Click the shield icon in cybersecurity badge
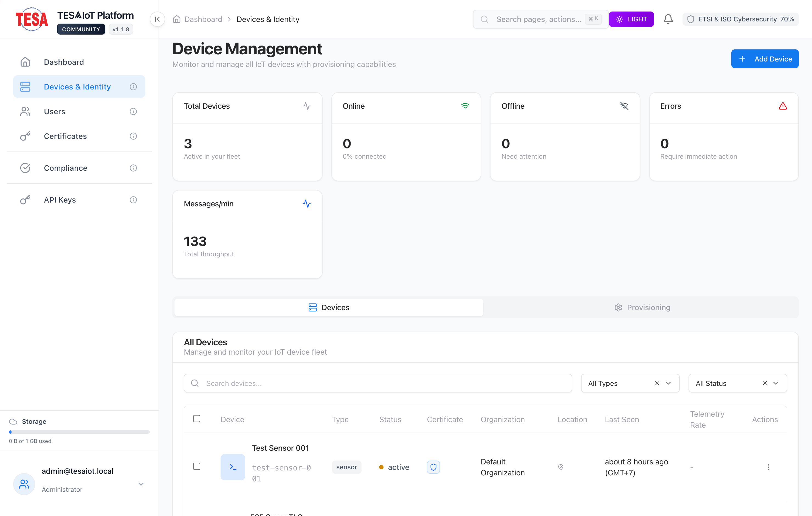The height and width of the screenshot is (516, 812). (x=690, y=19)
